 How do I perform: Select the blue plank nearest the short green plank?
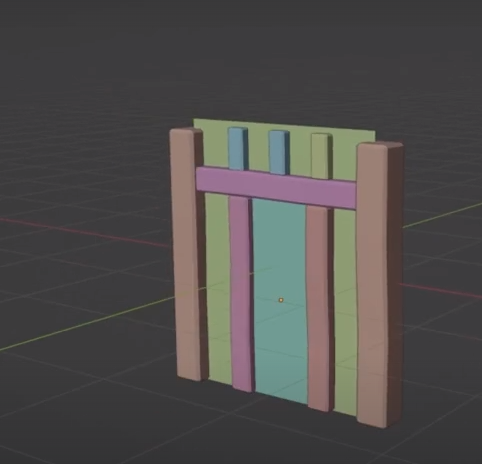tap(279, 152)
